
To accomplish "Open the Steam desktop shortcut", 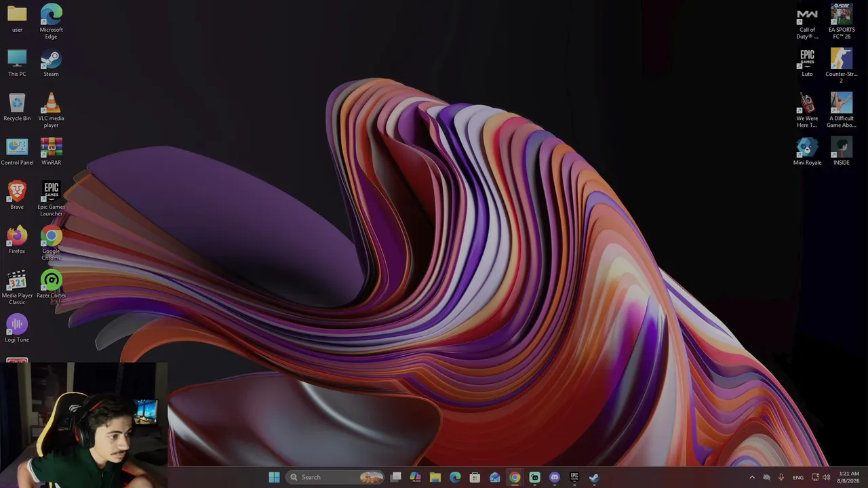I will [51, 64].
